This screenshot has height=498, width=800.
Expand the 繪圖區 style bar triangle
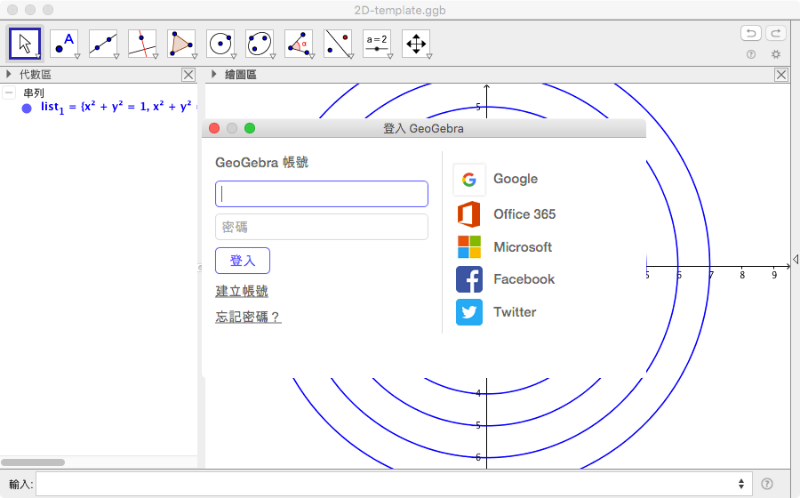pos(214,74)
